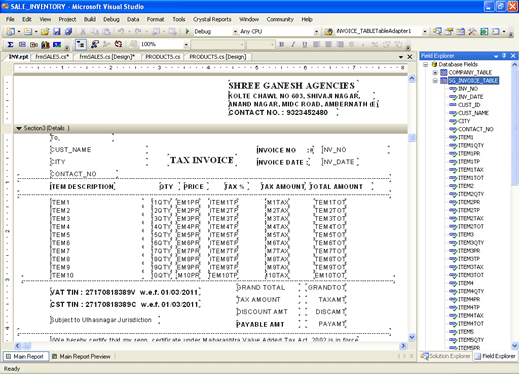Click the refresh report data icon

click(x=118, y=44)
